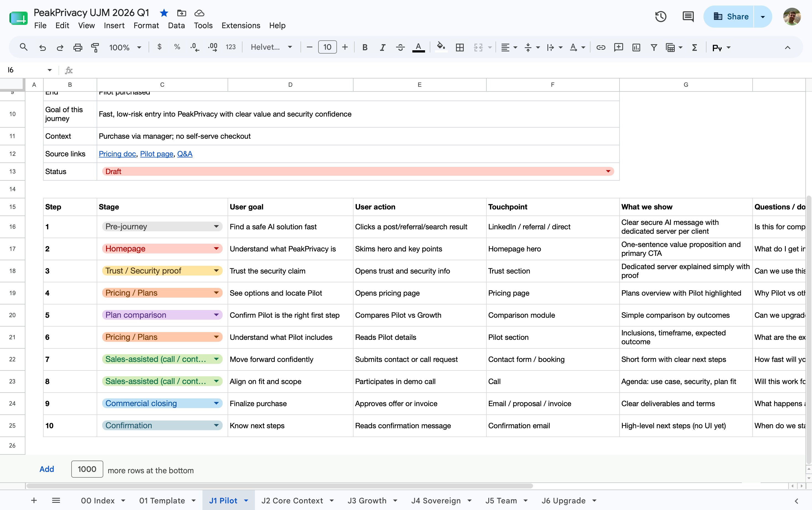Increase decimal places icon
812x510 pixels.
coord(212,47)
